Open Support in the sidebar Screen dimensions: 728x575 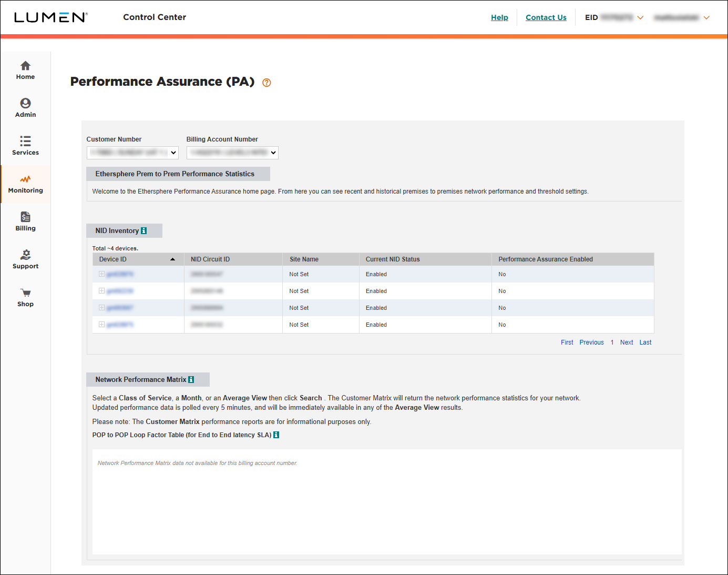point(25,260)
